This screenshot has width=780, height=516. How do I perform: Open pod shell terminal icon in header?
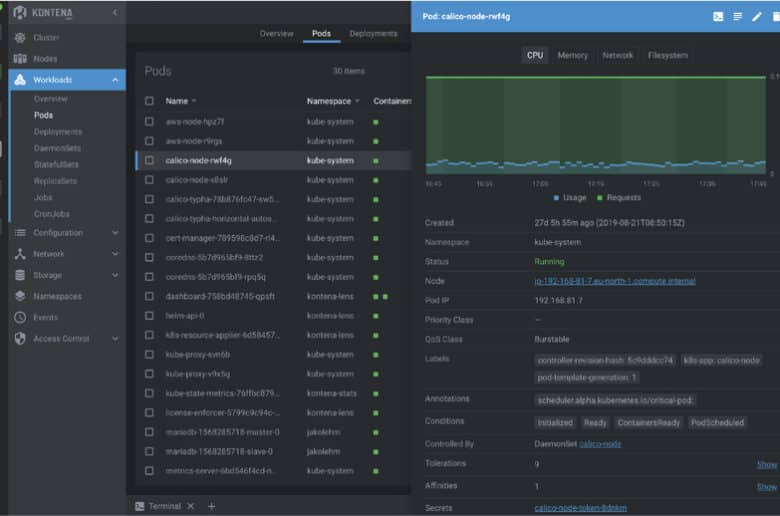(x=718, y=16)
